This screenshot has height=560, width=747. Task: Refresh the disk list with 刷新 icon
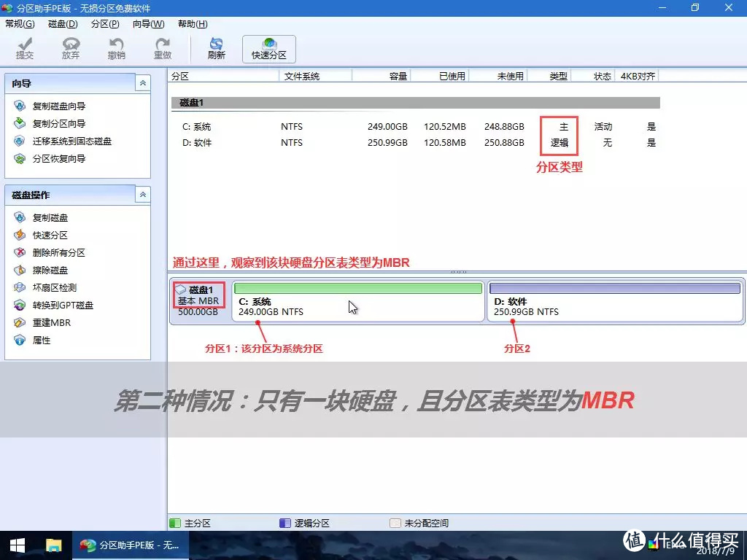(x=216, y=48)
